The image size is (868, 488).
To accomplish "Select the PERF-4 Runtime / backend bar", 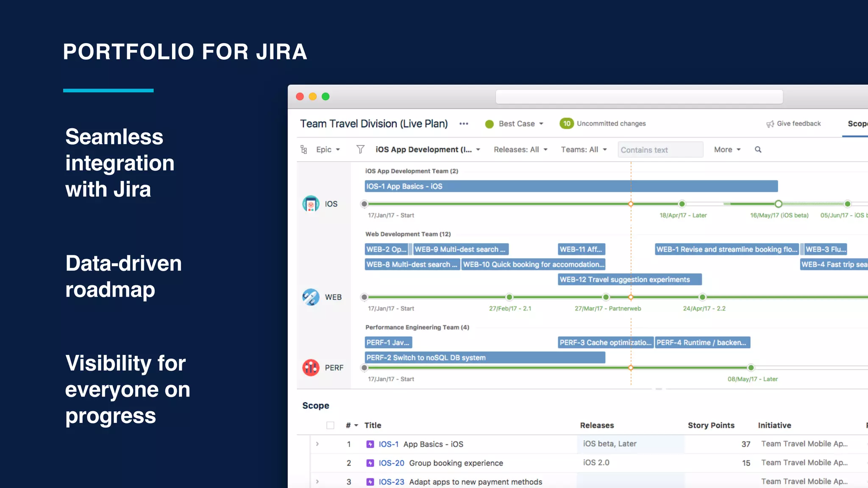I will pyautogui.click(x=702, y=342).
